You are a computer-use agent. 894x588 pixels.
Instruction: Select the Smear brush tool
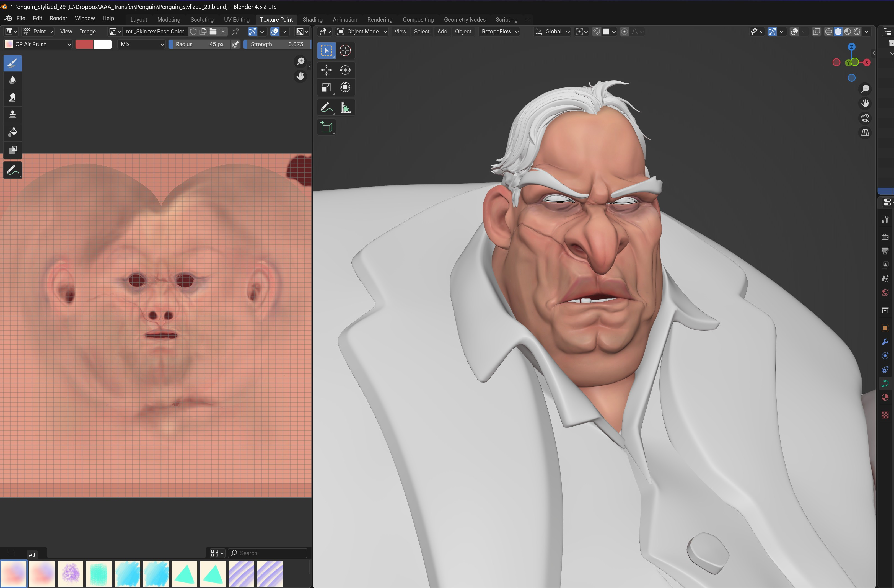(12, 97)
